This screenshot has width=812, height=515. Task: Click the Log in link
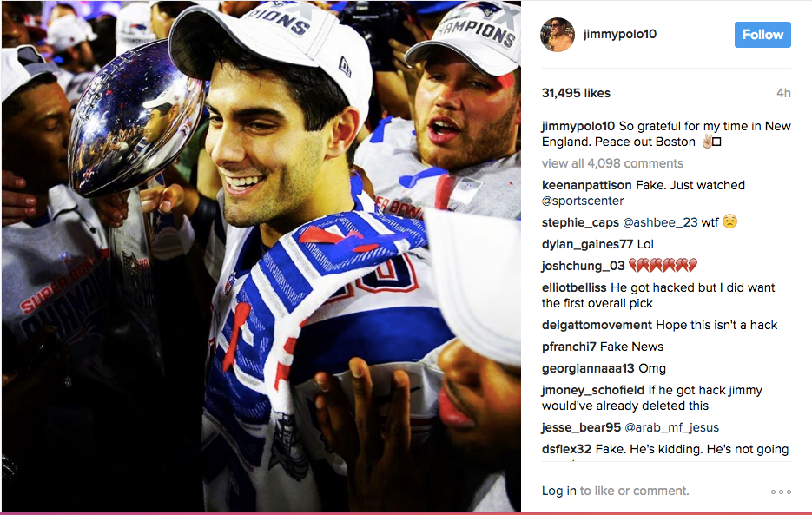pos(558,491)
